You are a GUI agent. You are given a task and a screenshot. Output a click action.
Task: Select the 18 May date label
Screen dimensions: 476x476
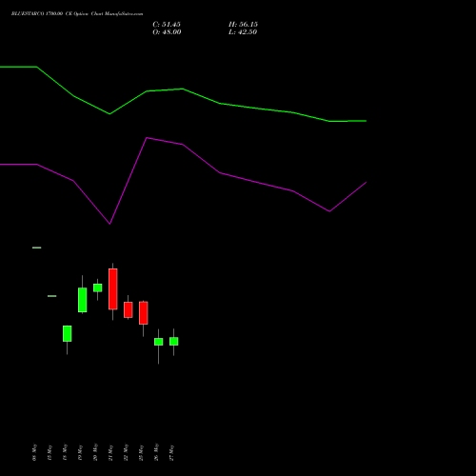(65, 452)
